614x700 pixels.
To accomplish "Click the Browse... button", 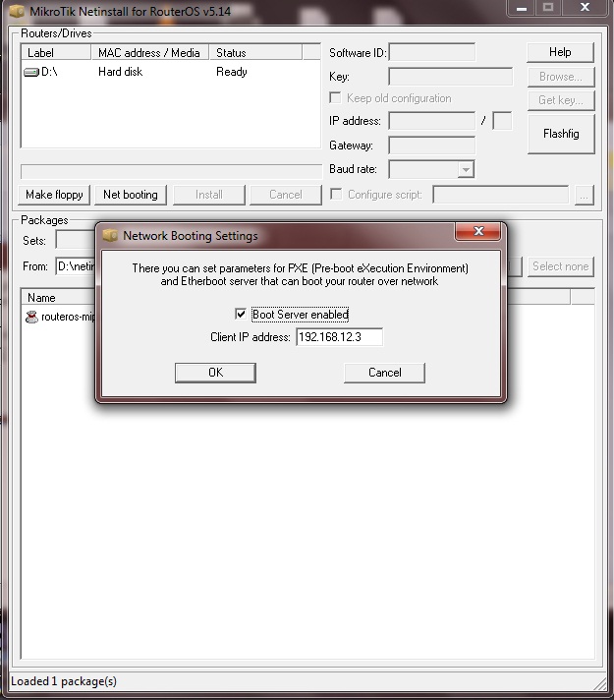I will tap(560, 77).
